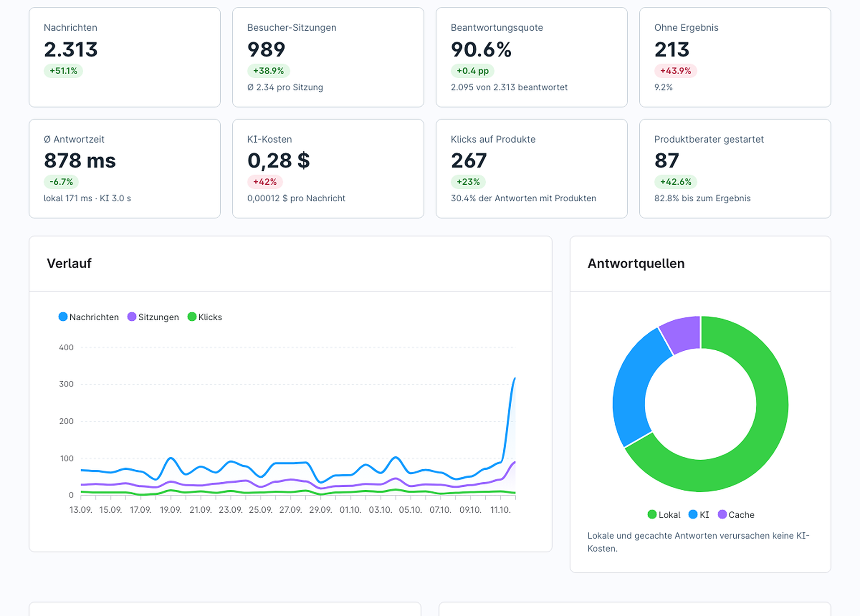Click the +42.6% Produktberater badge

point(676,182)
